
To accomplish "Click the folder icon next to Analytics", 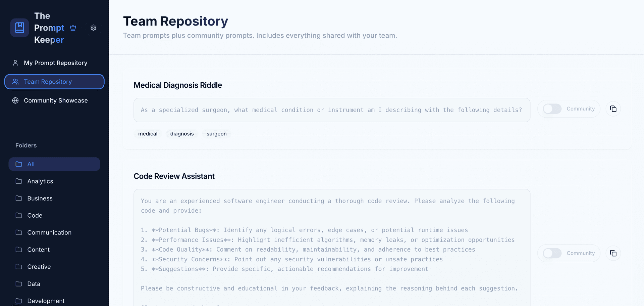I will pos(19,181).
